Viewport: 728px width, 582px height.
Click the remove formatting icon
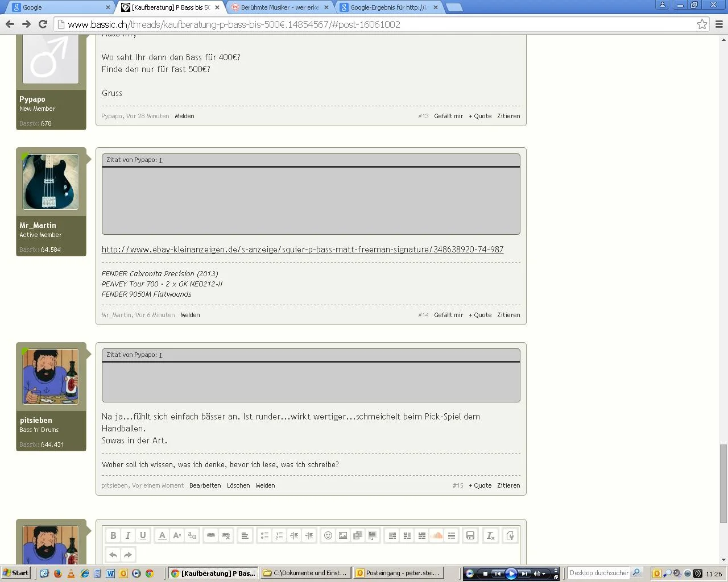[x=490, y=535]
